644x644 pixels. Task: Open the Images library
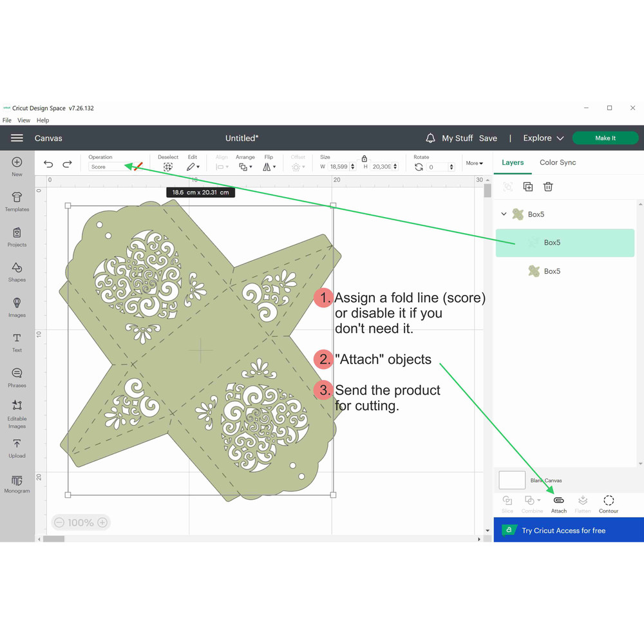coord(17,307)
